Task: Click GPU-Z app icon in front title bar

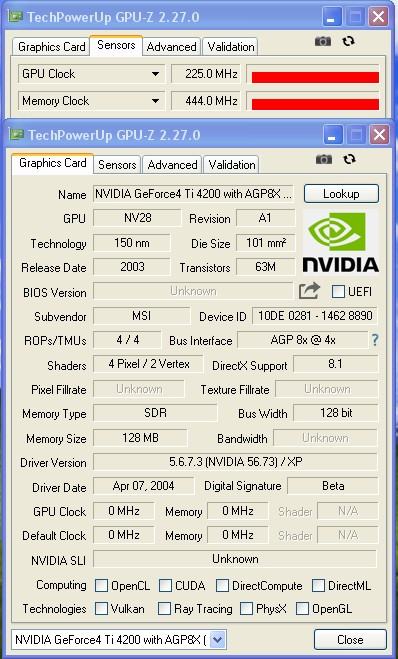Action: coord(17,135)
